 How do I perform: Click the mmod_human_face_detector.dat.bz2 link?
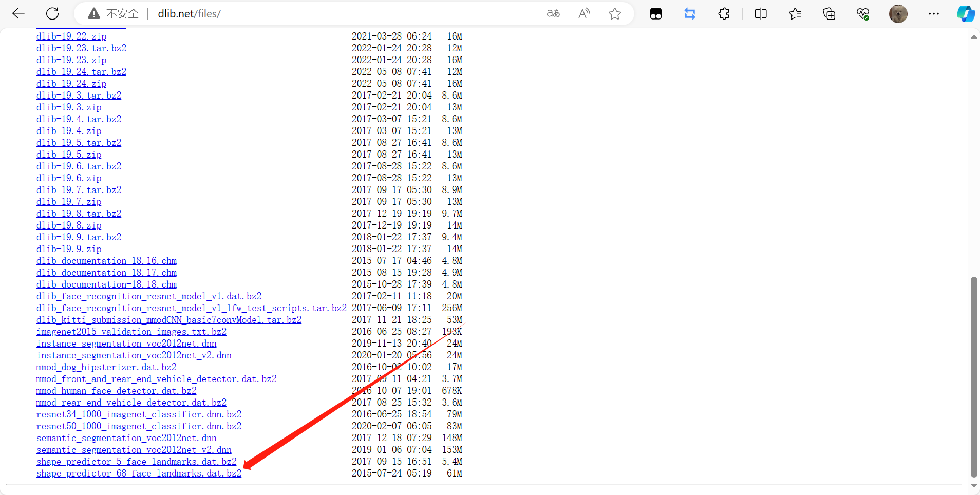click(116, 391)
